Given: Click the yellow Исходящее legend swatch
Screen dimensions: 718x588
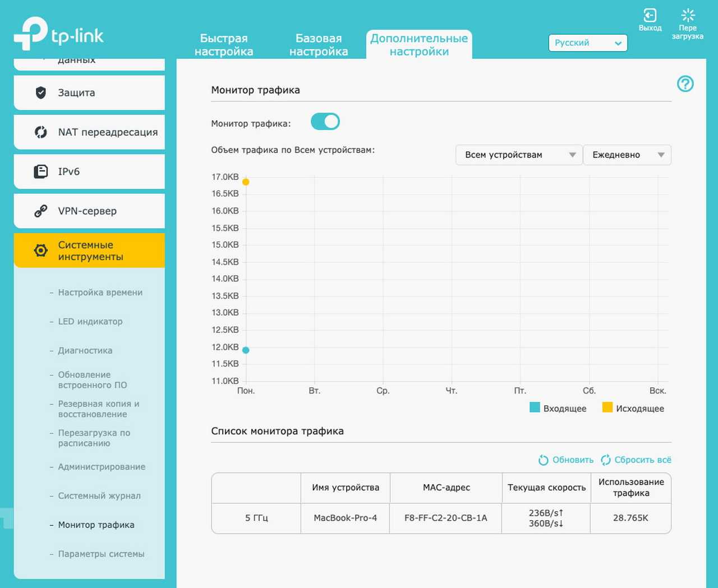Looking at the screenshot, I should coord(607,408).
